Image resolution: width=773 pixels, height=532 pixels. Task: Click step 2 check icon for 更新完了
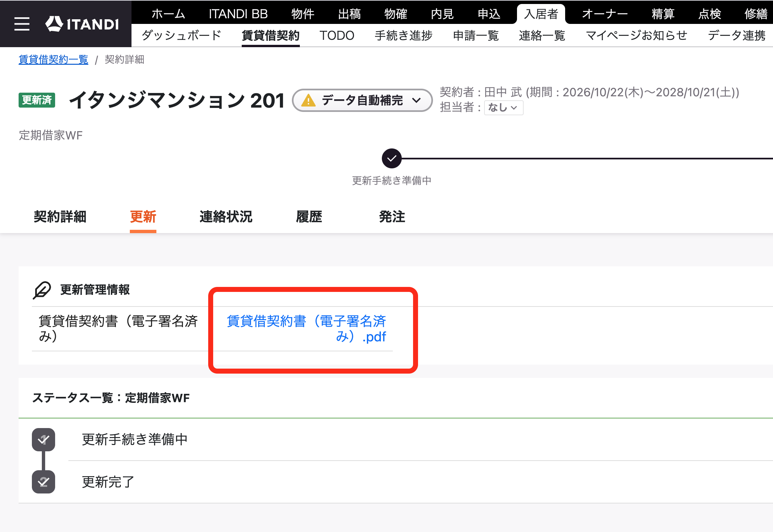pyautogui.click(x=43, y=482)
